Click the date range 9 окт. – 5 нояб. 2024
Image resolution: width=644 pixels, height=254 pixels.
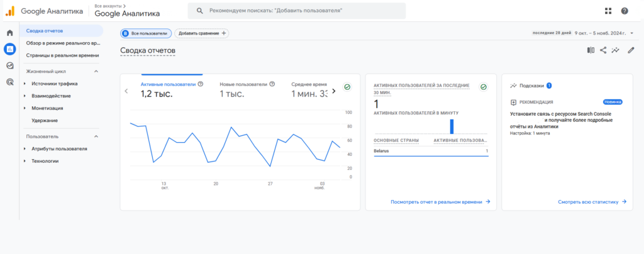[x=600, y=33]
